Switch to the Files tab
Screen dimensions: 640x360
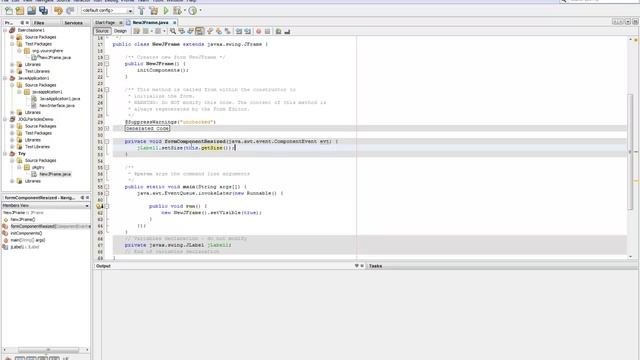[39, 23]
